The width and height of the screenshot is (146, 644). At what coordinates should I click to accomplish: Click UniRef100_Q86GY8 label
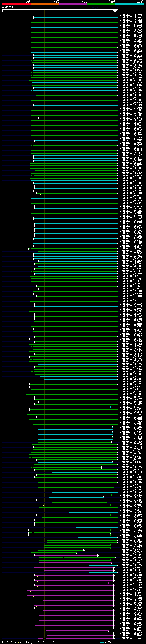tap(131, 376)
